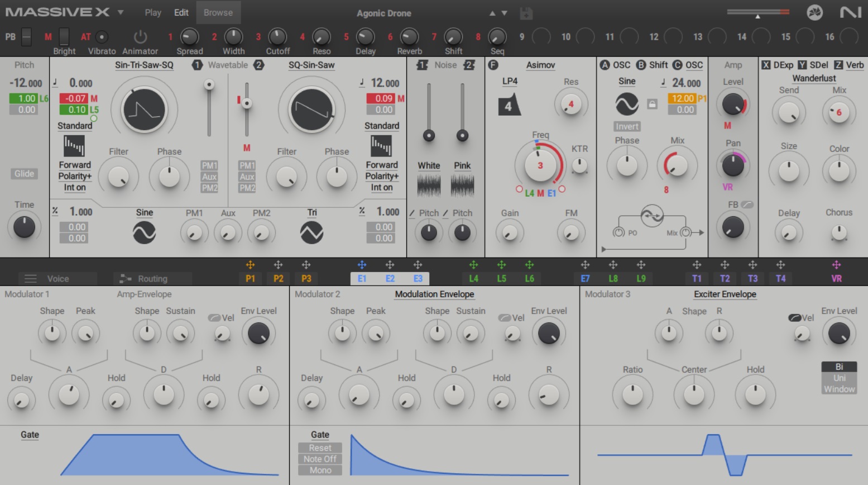
Task: Click the drag-assign crosshair above P1
Action: tap(250, 265)
